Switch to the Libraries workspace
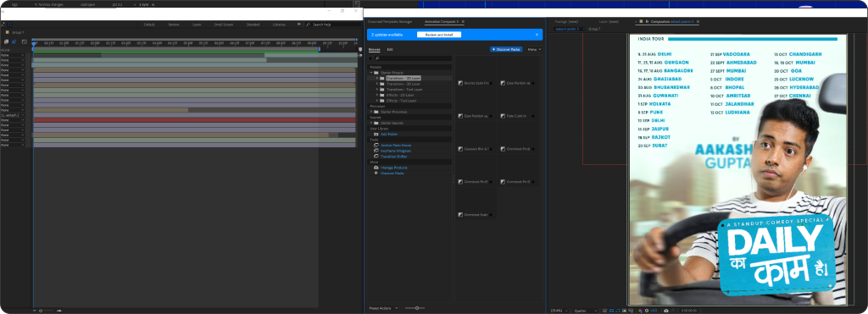Viewport: 868px width, 314px height. 279,25
